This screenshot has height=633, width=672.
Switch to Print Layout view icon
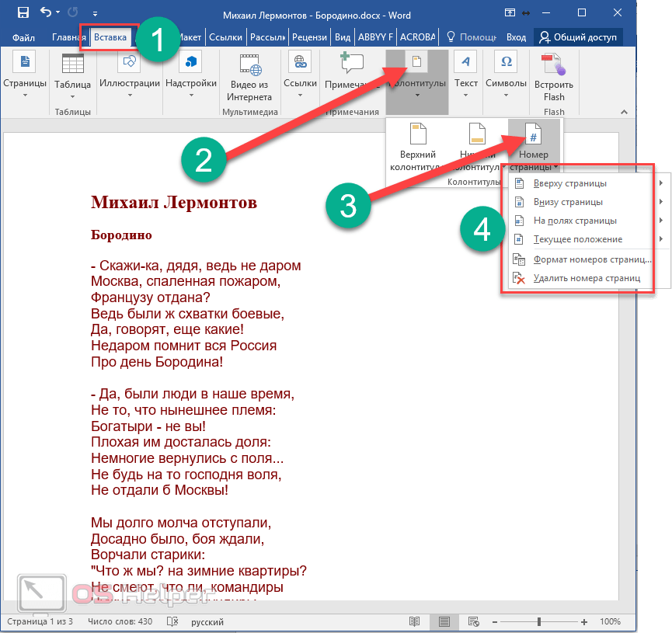point(444,621)
